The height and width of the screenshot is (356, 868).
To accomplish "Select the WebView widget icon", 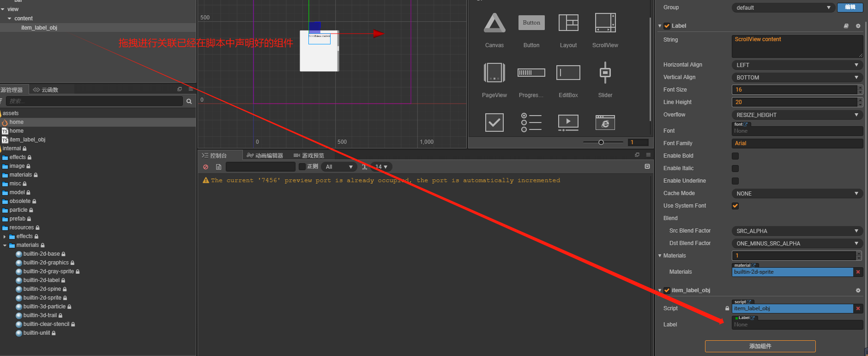I will point(605,123).
